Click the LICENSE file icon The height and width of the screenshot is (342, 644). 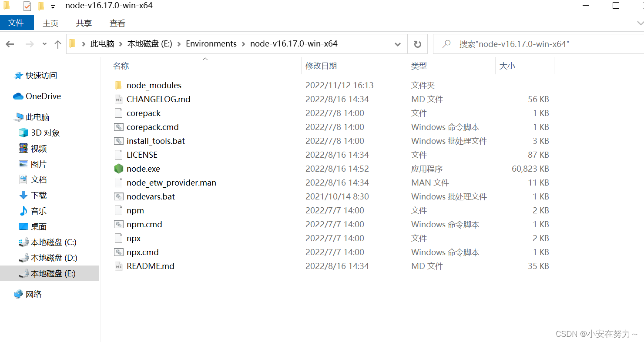pos(118,155)
